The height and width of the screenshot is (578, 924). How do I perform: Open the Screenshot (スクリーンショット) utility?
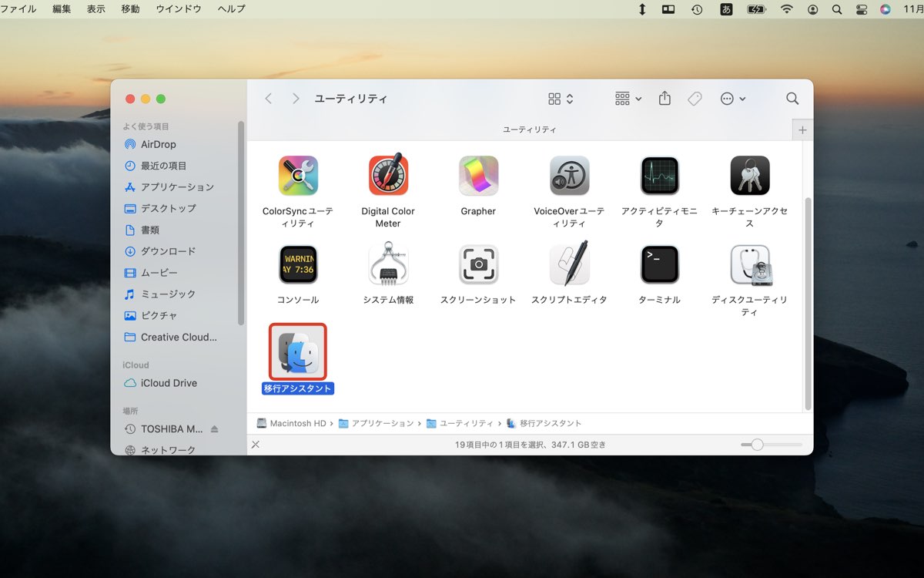tap(478, 264)
